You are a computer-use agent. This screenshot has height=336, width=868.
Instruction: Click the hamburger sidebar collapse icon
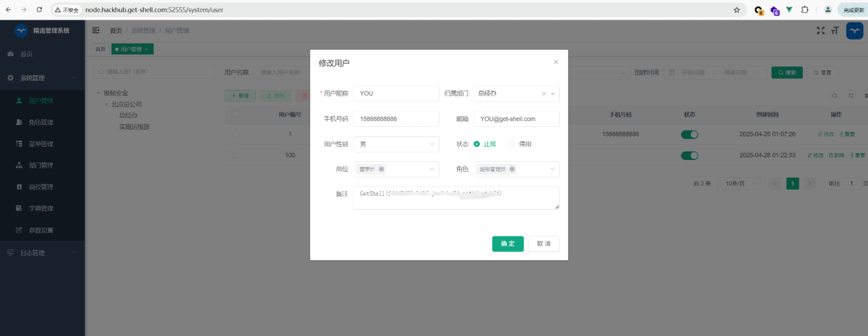tap(96, 31)
